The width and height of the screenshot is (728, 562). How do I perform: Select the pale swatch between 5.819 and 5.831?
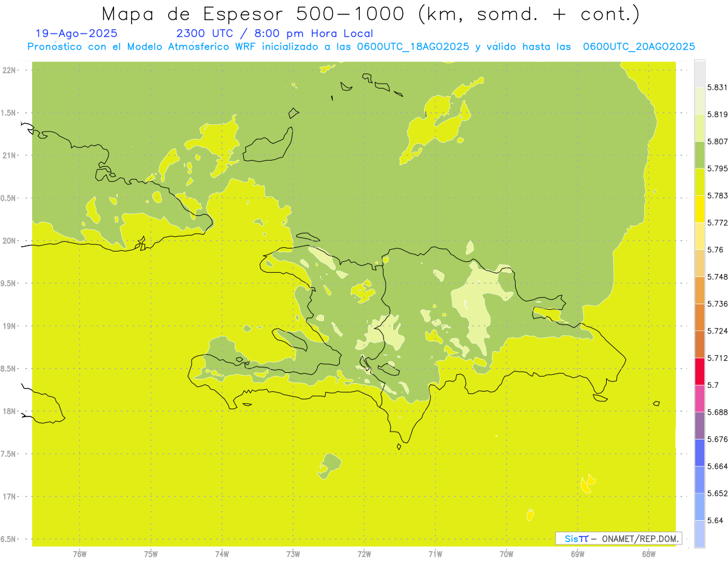(699, 101)
